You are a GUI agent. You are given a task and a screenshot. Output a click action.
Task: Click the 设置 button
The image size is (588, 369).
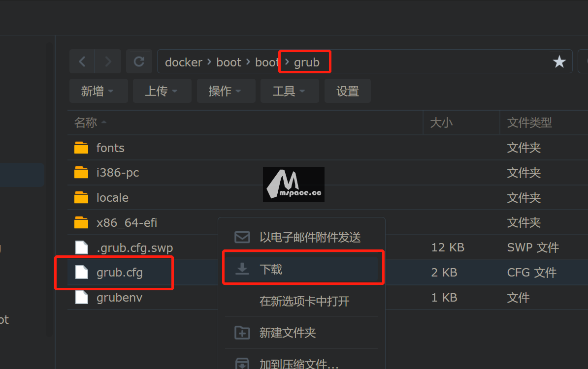[348, 91]
